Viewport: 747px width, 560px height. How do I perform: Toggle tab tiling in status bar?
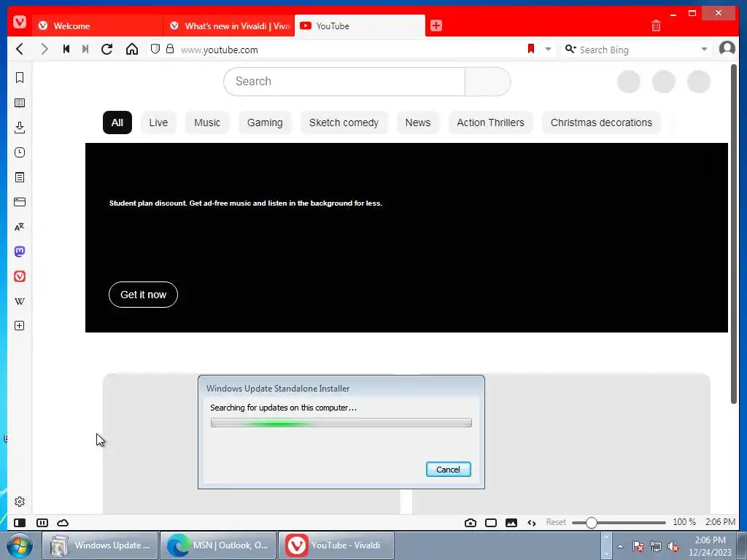point(42,522)
